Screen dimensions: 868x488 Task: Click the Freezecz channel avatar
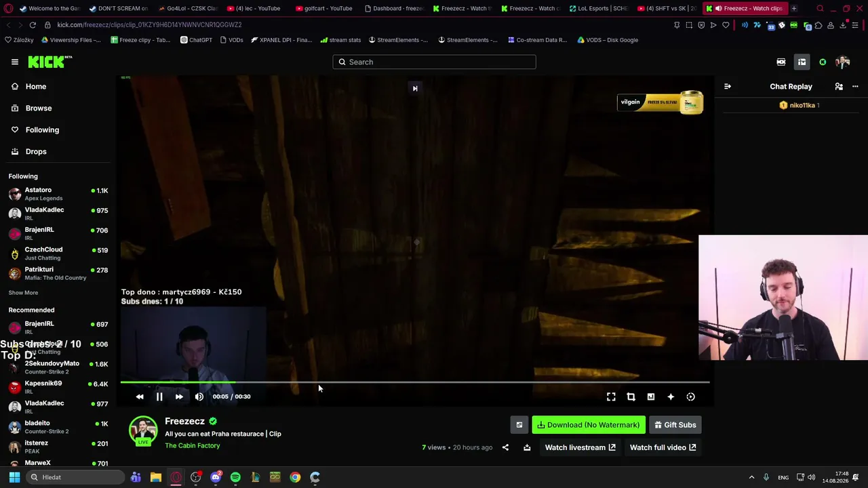[143, 430]
